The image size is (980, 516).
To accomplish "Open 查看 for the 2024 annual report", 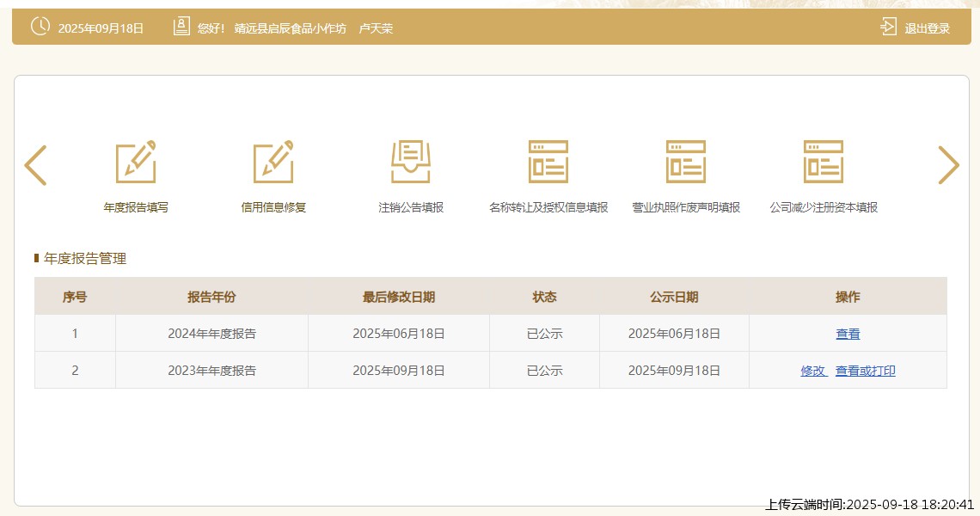I will click(x=848, y=334).
